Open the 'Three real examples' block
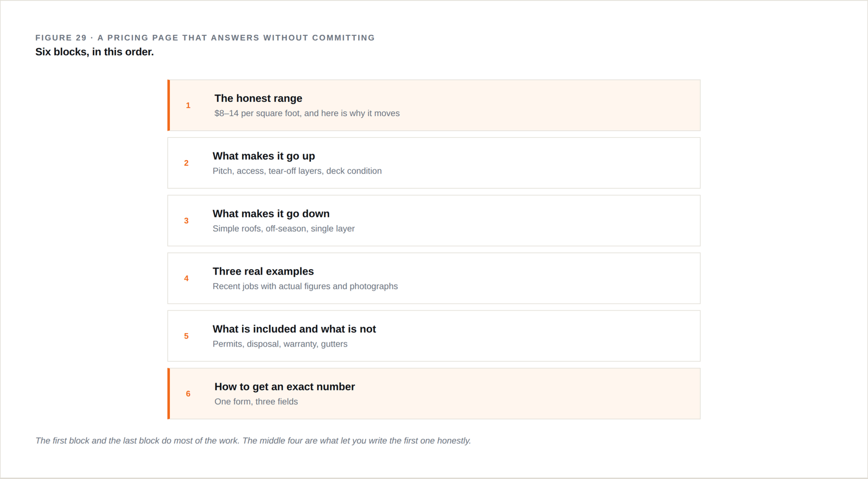This screenshot has height=479, width=868. coord(434,278)
